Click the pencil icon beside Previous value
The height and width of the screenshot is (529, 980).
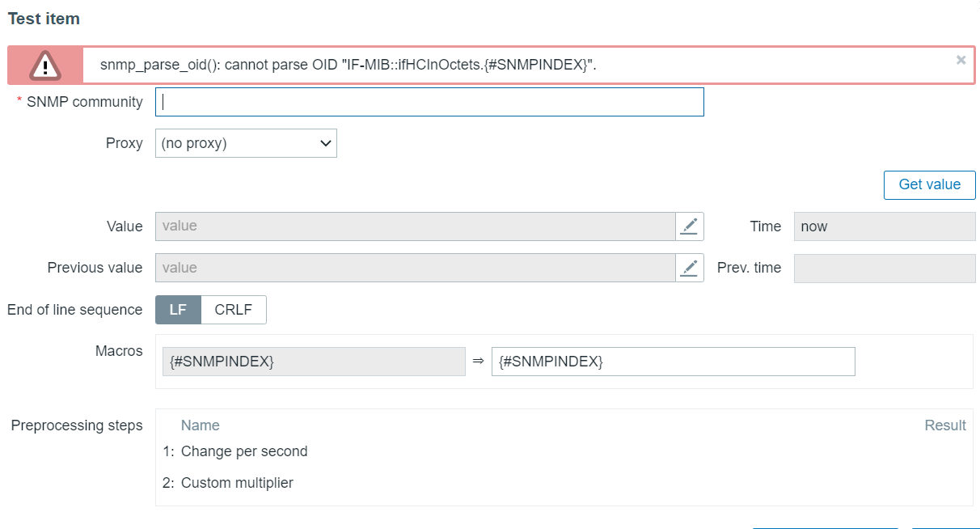[689, 268]
